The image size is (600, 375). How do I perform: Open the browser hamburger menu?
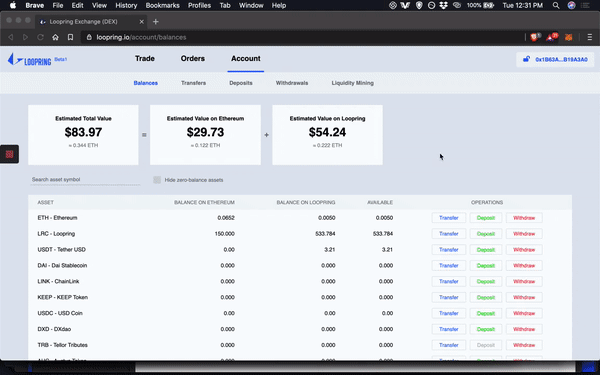point(590,37)
